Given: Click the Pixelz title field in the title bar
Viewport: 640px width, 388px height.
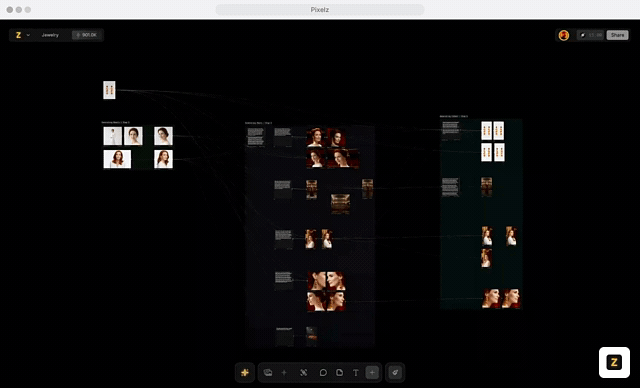Looking at the screenshot, I should pos(320,10).
